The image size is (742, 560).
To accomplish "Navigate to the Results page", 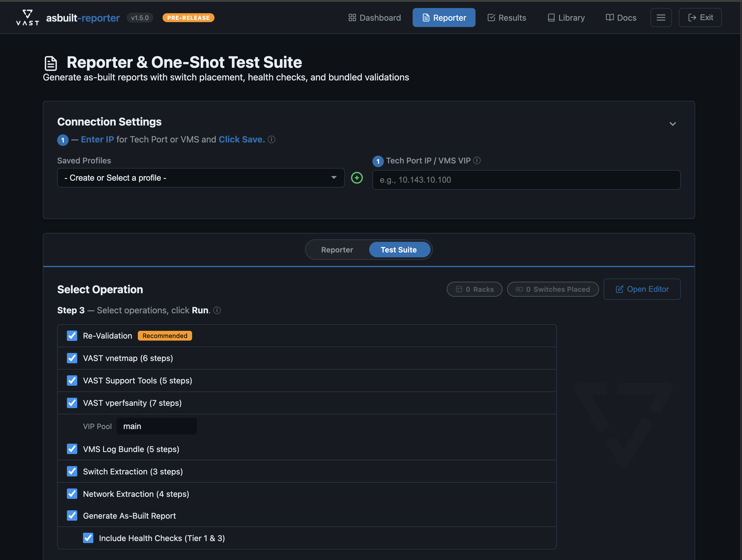I will 507,18.
